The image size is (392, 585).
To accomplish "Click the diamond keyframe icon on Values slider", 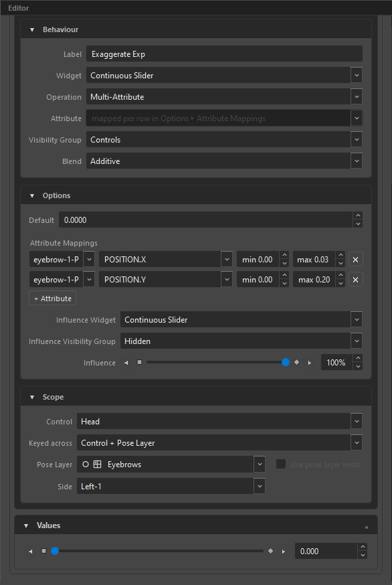I will tap(271, 551).
